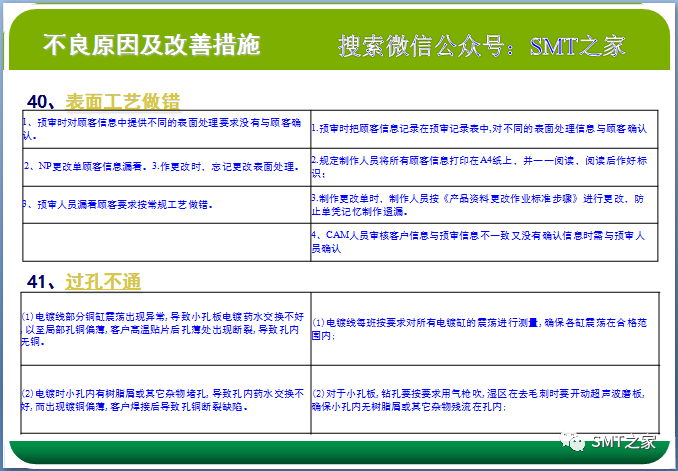This screenshot has height=471, width=678.
Task: Select cause cell '电镀线部分铜缸震荡出现异常'
Action: point(165,329)
